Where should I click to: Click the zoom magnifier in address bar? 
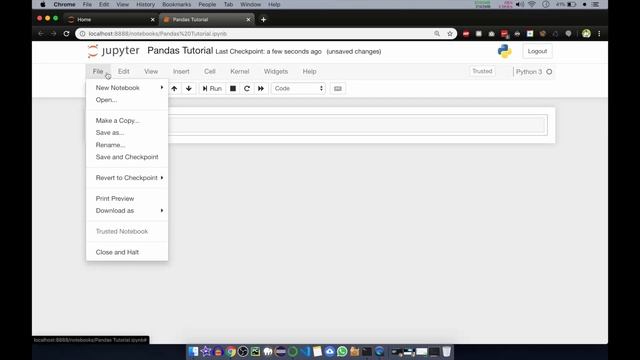437,34
